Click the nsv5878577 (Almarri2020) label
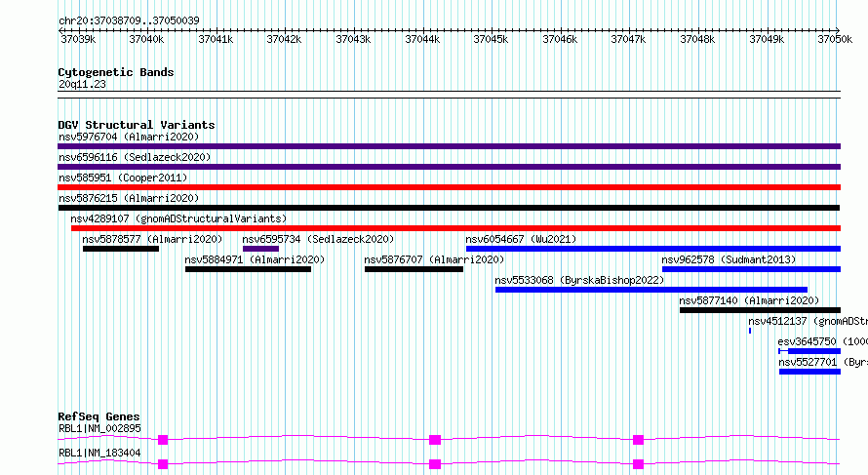The height and width of the screenshot is (475, 868). tap(152, 239)
